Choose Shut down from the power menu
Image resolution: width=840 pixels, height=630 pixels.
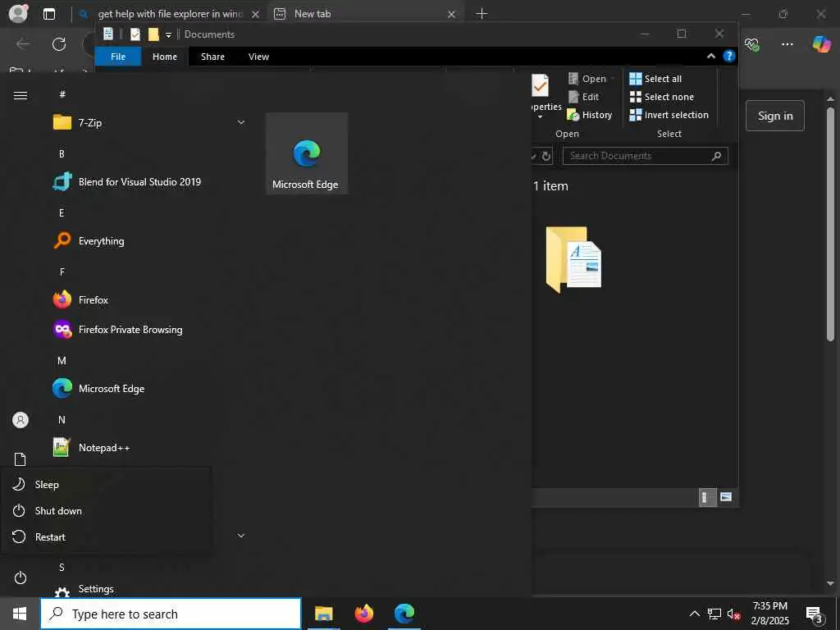pyautogui.click(x=106, y=510)
